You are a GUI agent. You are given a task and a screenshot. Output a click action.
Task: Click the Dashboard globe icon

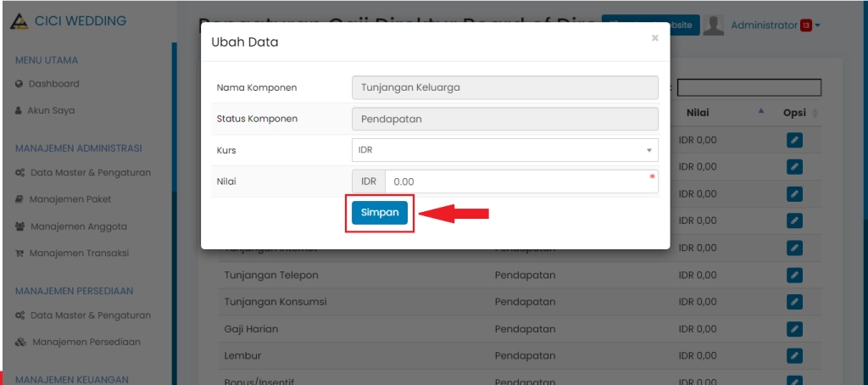(19, 84)
